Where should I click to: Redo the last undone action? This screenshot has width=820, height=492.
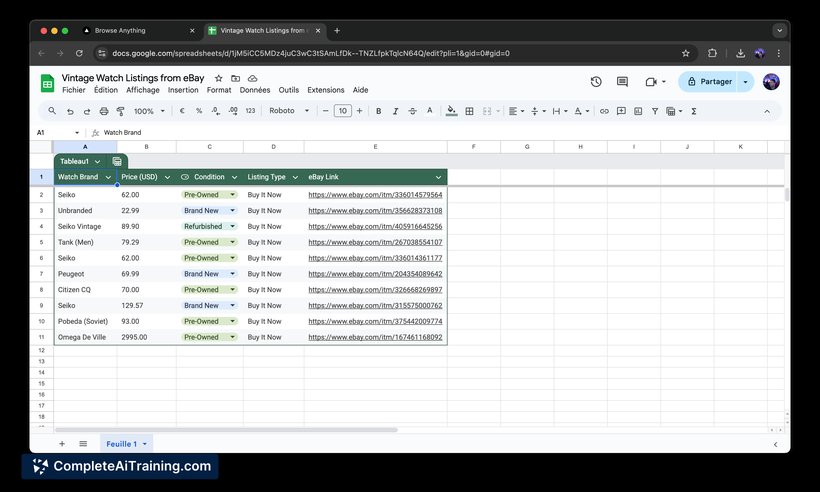[x=87, y=111]
